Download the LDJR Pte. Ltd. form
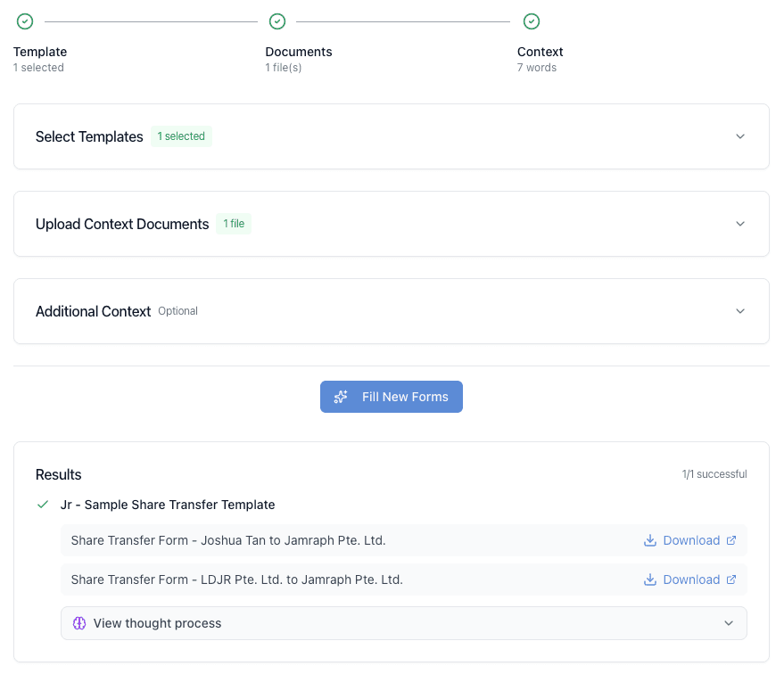The width and height of the screenshot is (784, 674). (x=689, y=579)
